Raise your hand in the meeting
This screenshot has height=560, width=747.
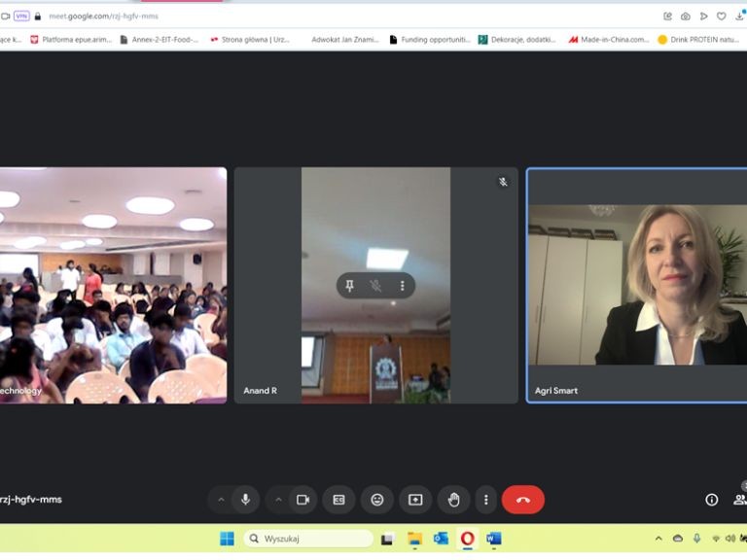453,500
